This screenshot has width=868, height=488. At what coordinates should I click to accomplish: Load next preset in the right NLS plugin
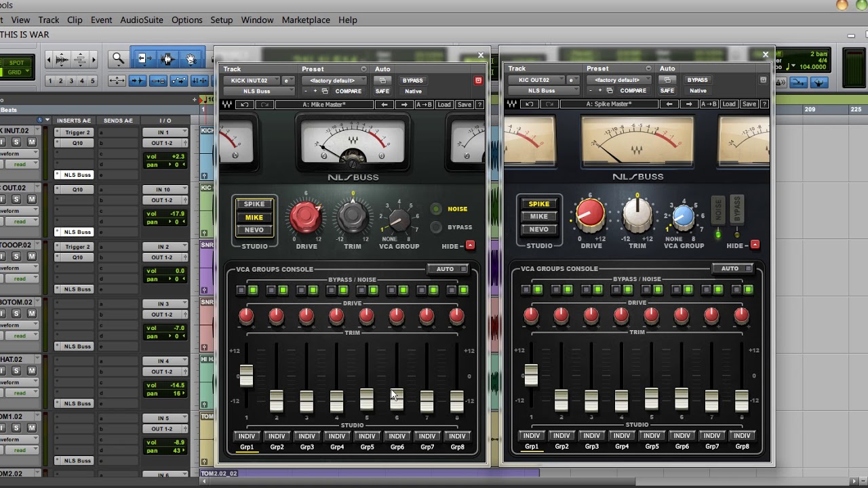pyautogui.click(x=689, y=104)
